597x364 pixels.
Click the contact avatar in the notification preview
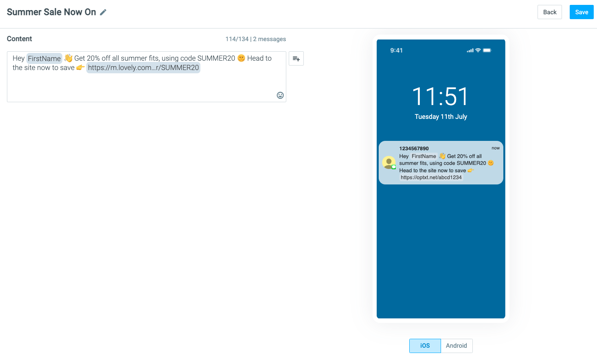click(389, 162)
